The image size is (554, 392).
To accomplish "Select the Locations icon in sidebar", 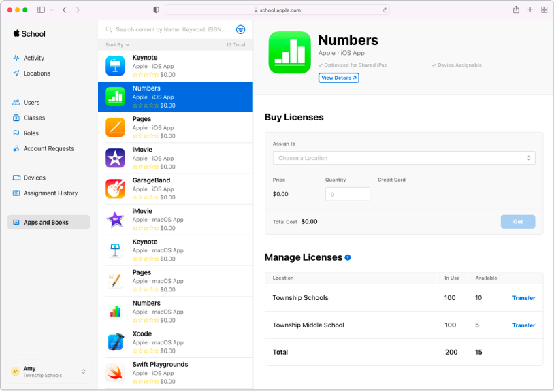I will pyautogui.click(x=15, y=73).
